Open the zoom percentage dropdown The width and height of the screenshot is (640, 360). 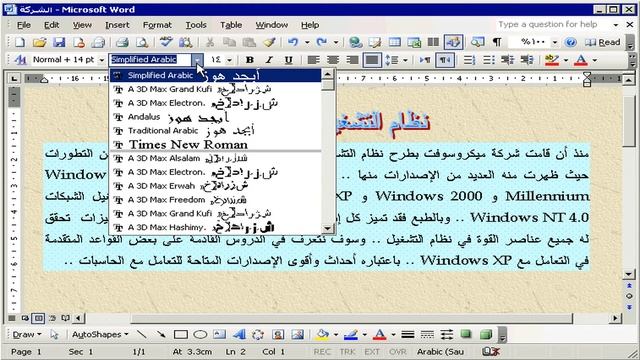(555, 42)
